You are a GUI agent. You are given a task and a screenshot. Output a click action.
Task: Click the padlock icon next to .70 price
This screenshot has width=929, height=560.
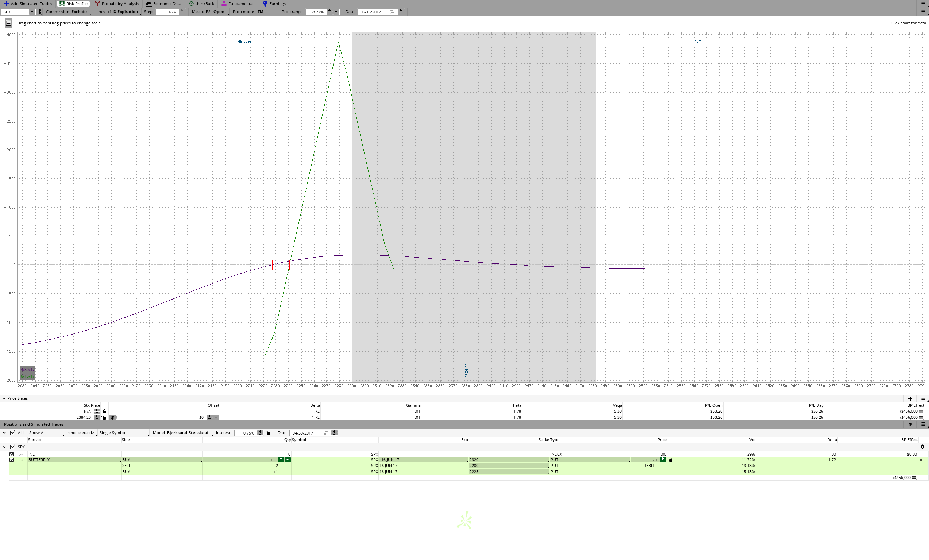tap(670, 460)
